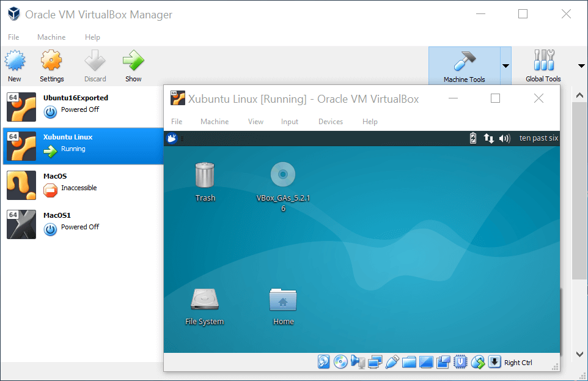Click the CPU chip icon in status bar

coord(460,362)
